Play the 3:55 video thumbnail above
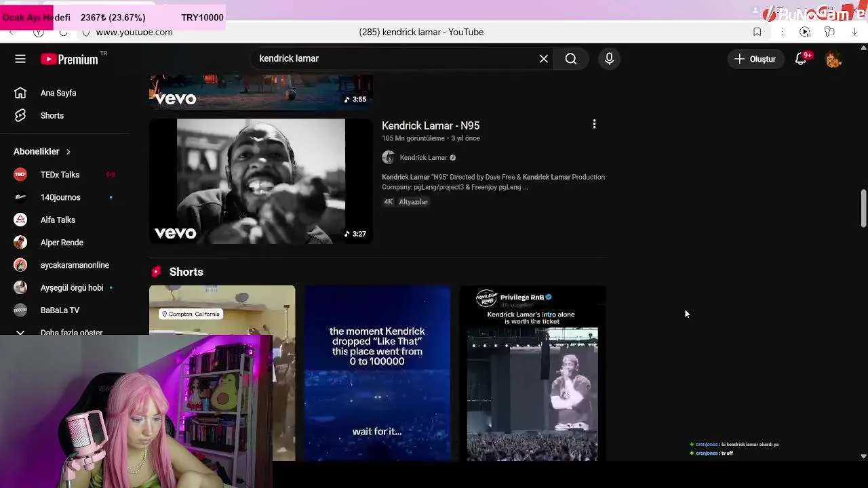Viewport: 868px width, 488px height. point(261,92)
